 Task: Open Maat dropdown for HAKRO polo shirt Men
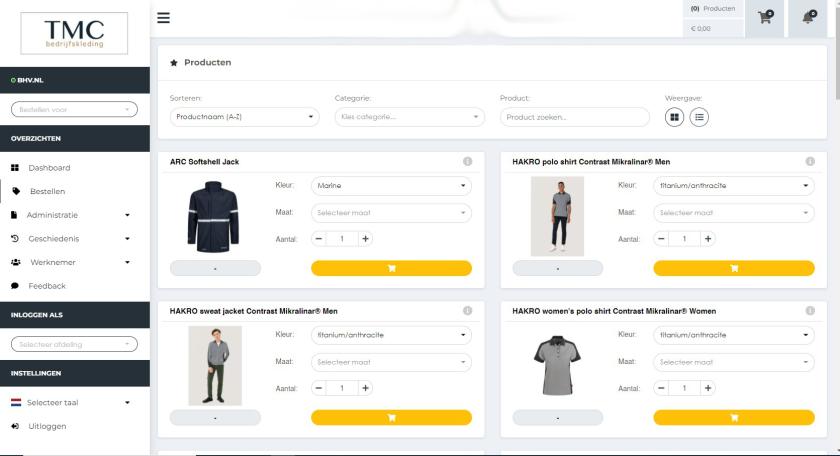pos(734,213)
